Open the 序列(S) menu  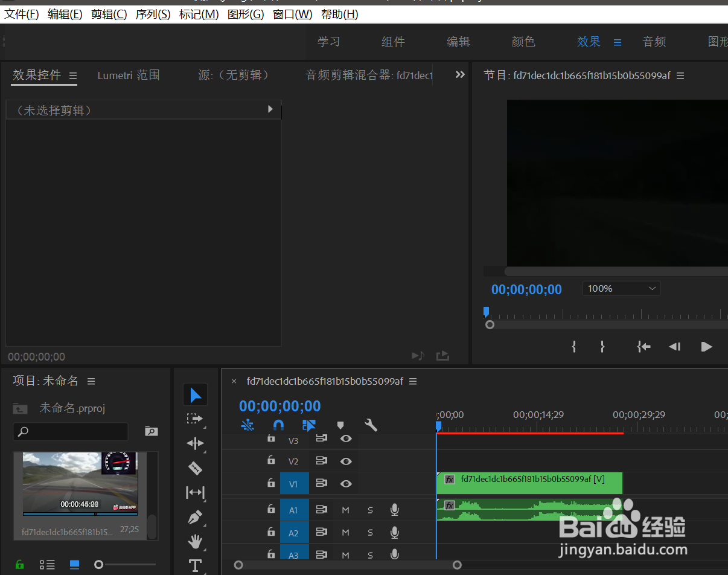click(x=153, y=14)
